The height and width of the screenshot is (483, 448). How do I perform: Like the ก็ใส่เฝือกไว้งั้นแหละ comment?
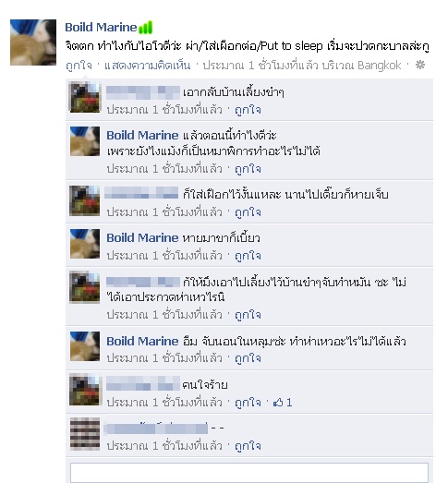coord(248,212)
